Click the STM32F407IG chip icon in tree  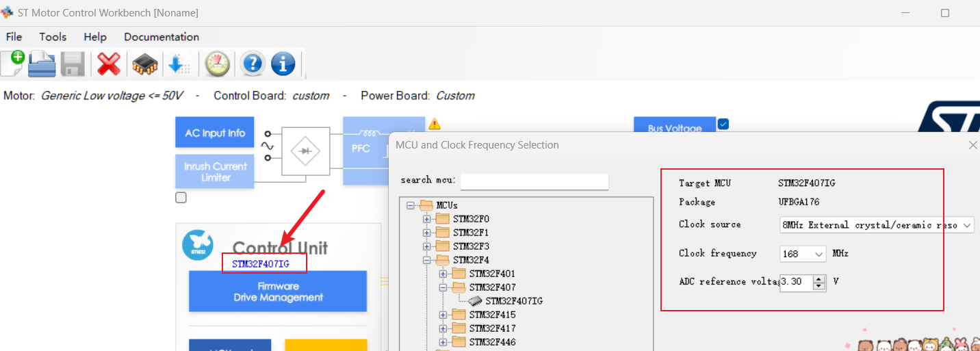475,301
